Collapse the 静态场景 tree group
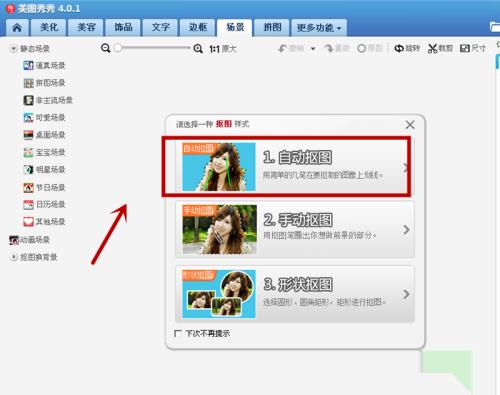This screenshot has height=395, width=500. pyautogui.click(x=13, y=49)
